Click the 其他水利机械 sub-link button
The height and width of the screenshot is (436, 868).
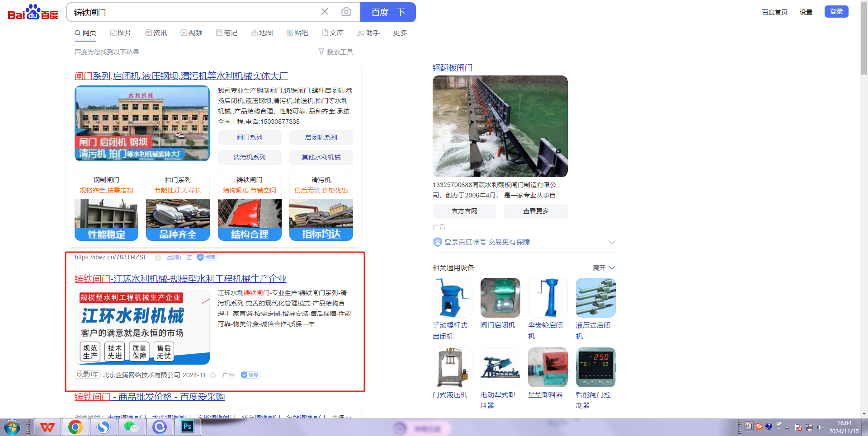(321, 157)
